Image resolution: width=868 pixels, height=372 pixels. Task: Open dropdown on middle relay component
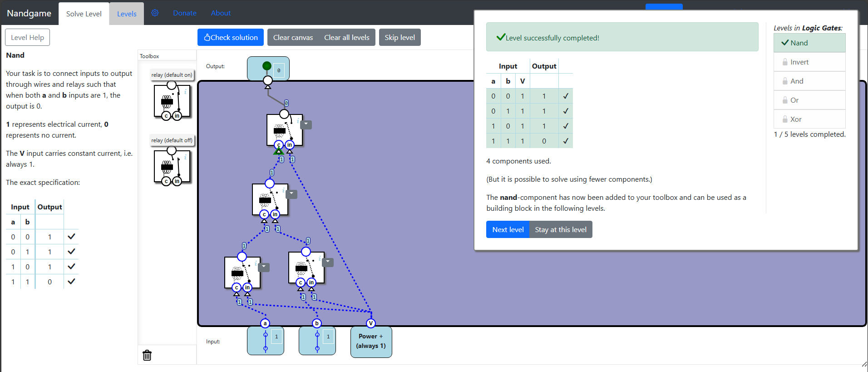click(x=292, y=194)
